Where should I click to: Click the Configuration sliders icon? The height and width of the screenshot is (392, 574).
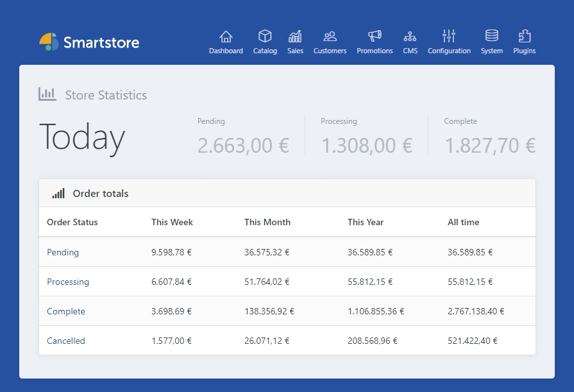point(449,37)
